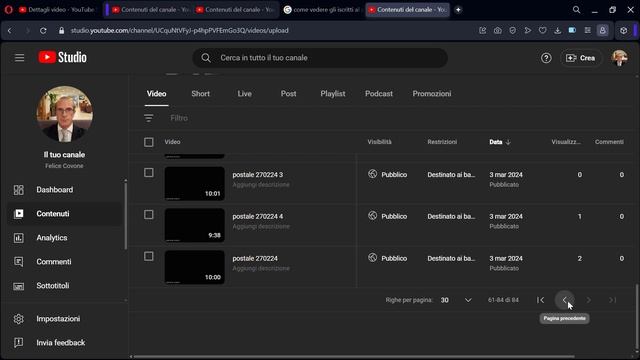
Task: Switch to the Dettagli video browser tab
Action: coord(56,10)
